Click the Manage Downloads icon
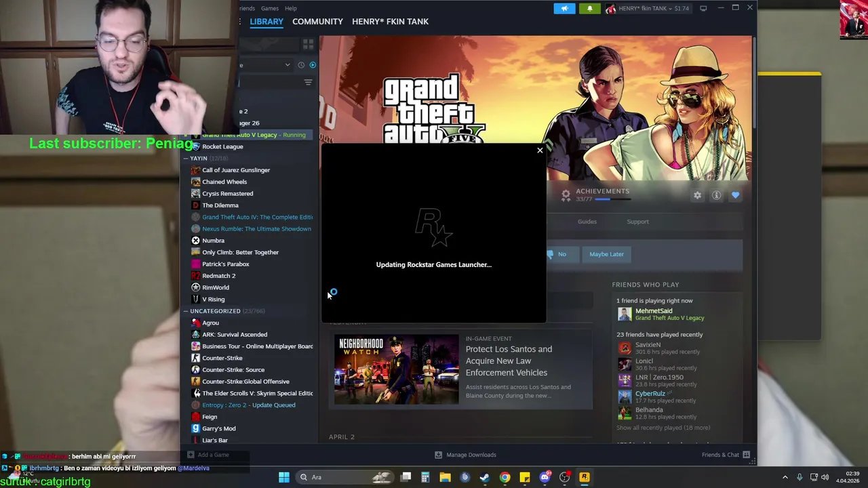 [438, 455]
